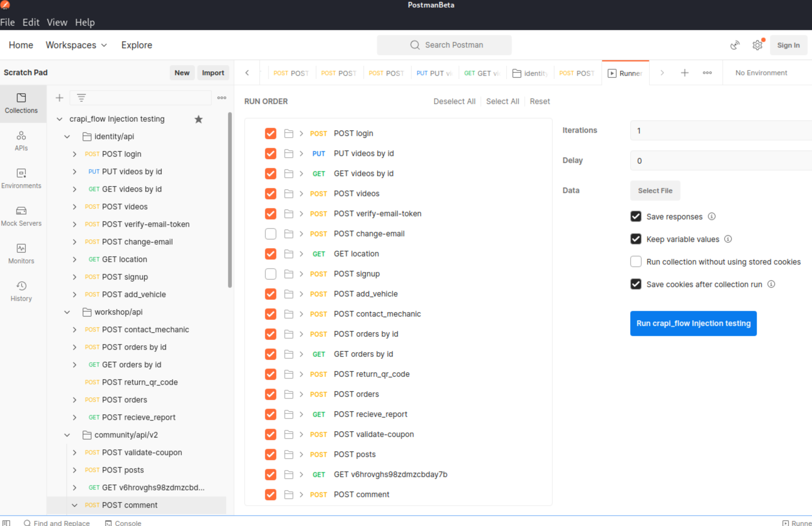Enable run collection without stored cookies
Screen dimensions: 812x526
point(636,261)
